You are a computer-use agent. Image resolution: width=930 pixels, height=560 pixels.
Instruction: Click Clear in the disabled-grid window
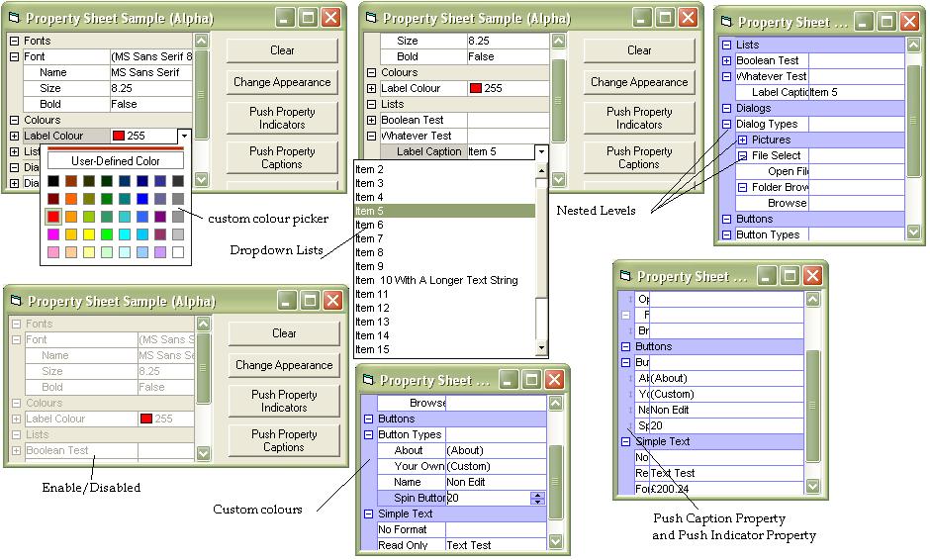point(284,333)
